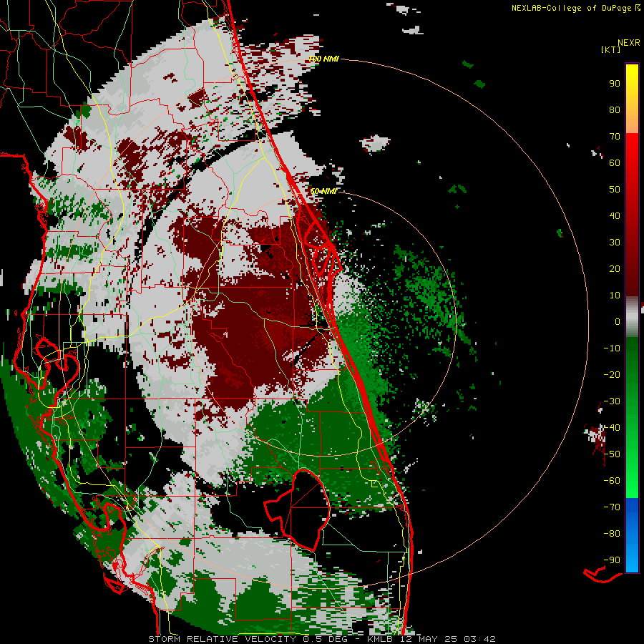Click the 0 label on velocity scale
644x644 pixels.
(618, 321)
